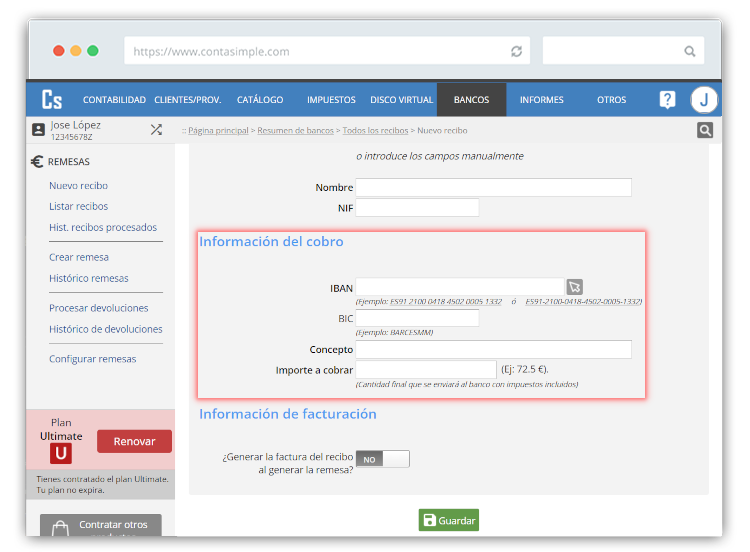Viewport: 750px width, 552px height.
Task: Click the Jose López profile icon
Action: (x=38, y=130)
